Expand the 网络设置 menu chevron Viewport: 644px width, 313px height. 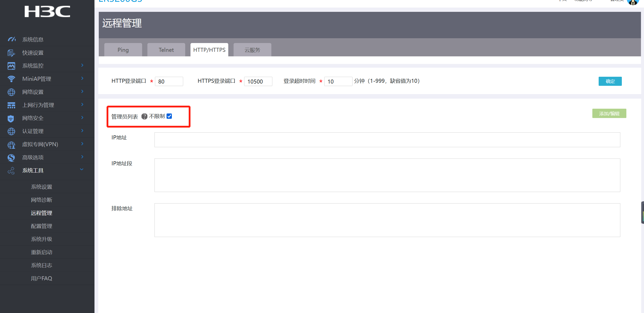click(82, 92)
